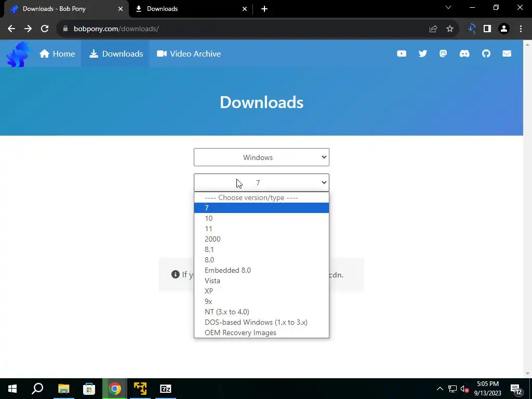532x399 pixels.
Task: Open the Discord social icon
Action: (464, 54)
